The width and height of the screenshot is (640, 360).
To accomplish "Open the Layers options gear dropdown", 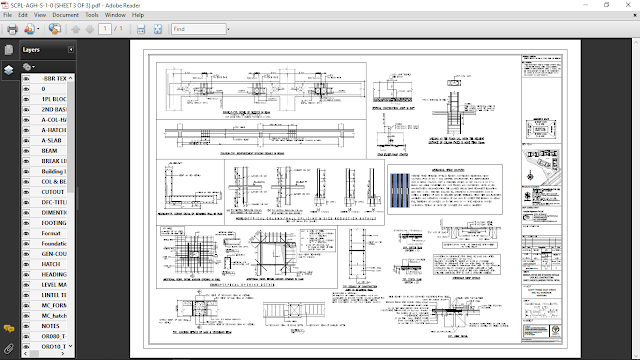I will 29,67.
